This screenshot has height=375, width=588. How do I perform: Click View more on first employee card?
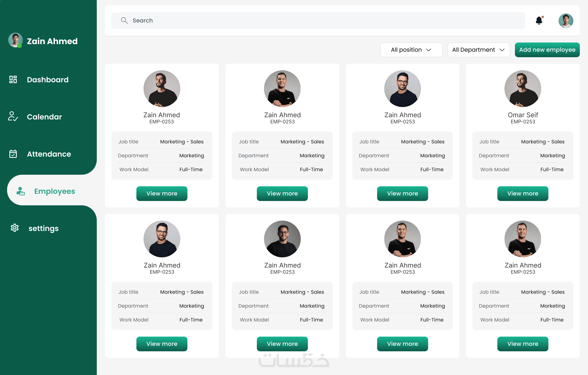pyautogui.click(x=162, y=193)
